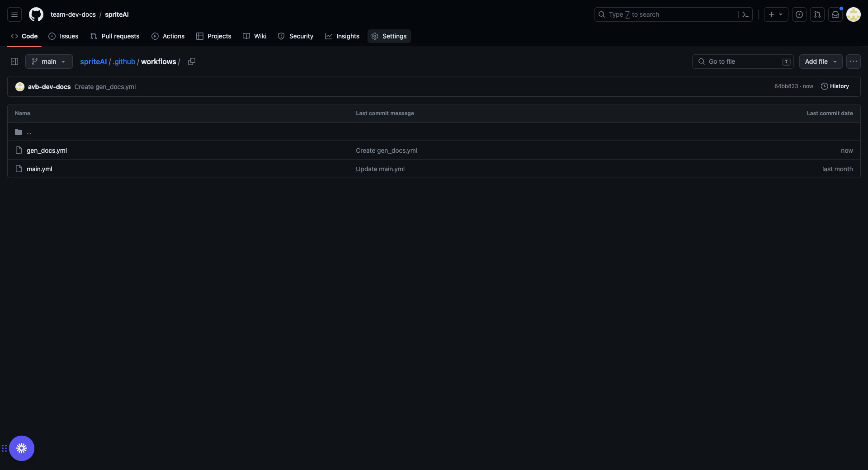Toggle the file tree side panel
868x470 pixels.
(14, 61)
